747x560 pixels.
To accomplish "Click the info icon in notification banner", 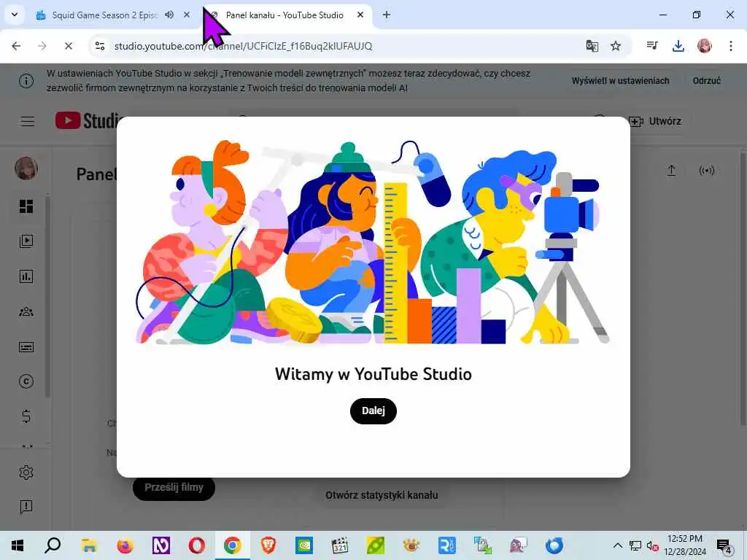I will click(x=26, y=80).
